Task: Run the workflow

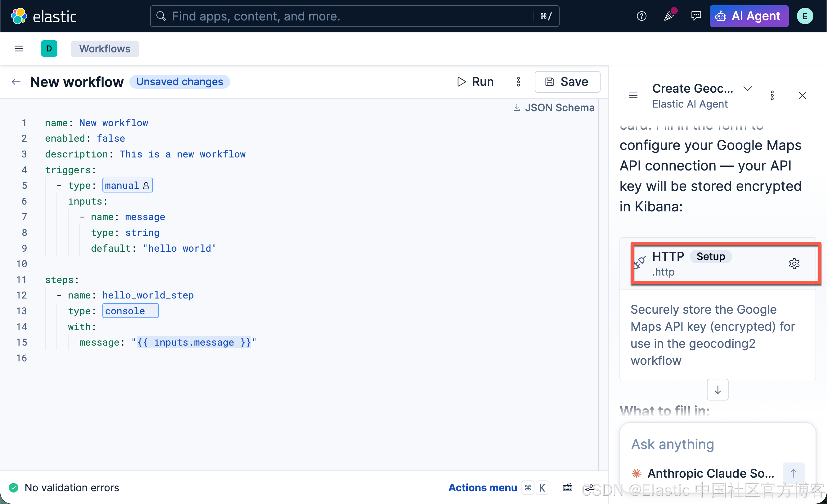Action: (x=475, y=82)
